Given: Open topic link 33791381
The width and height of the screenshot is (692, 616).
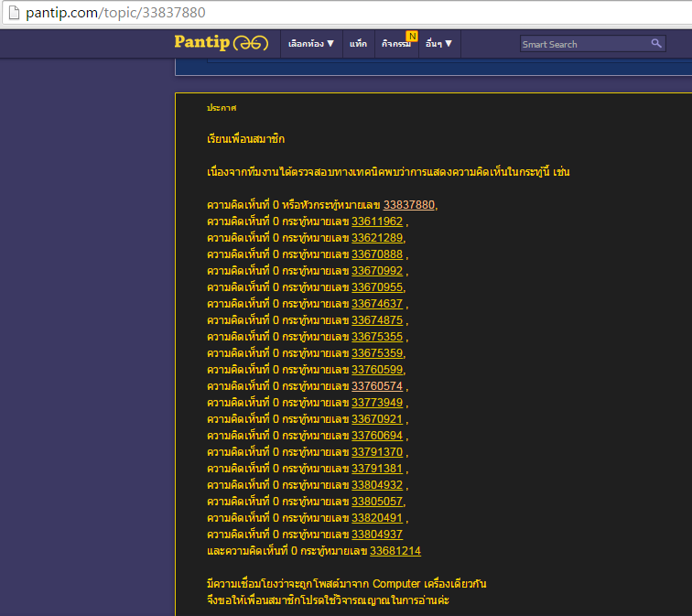Looking at the screenshot, I should click(x=377, y=468).
